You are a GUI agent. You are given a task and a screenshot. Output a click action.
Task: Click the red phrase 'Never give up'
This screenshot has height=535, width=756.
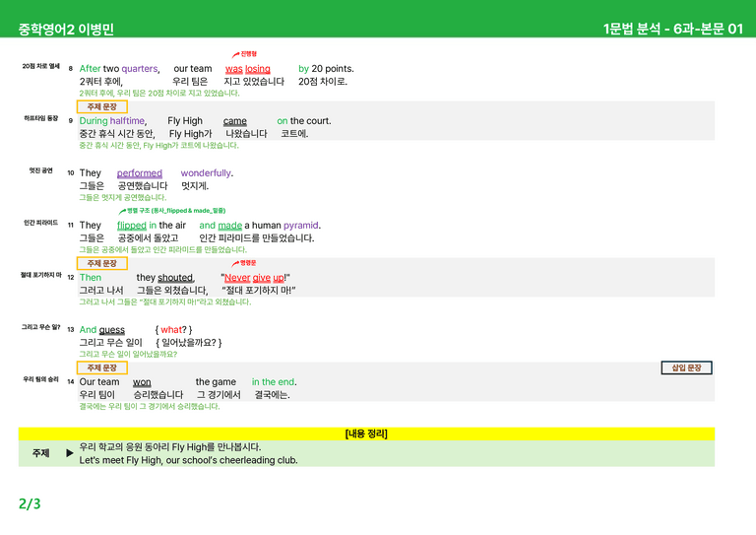click(x=254, y=278)
